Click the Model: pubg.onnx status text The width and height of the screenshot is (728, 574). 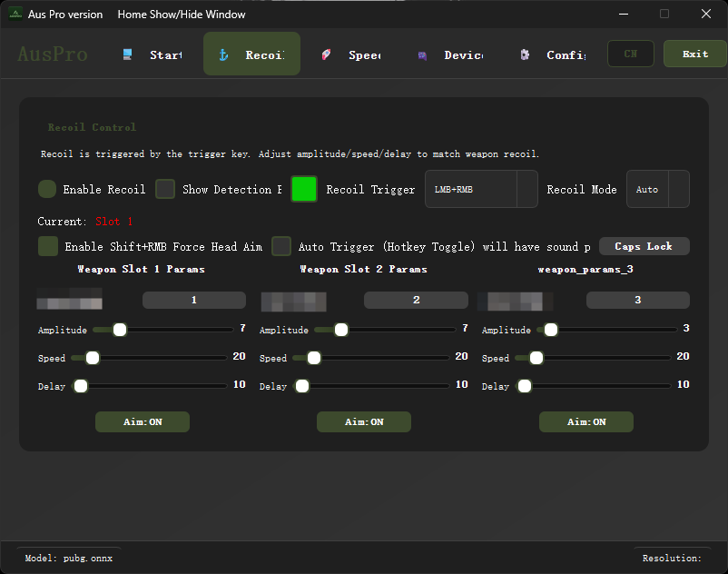coord(69,559)
